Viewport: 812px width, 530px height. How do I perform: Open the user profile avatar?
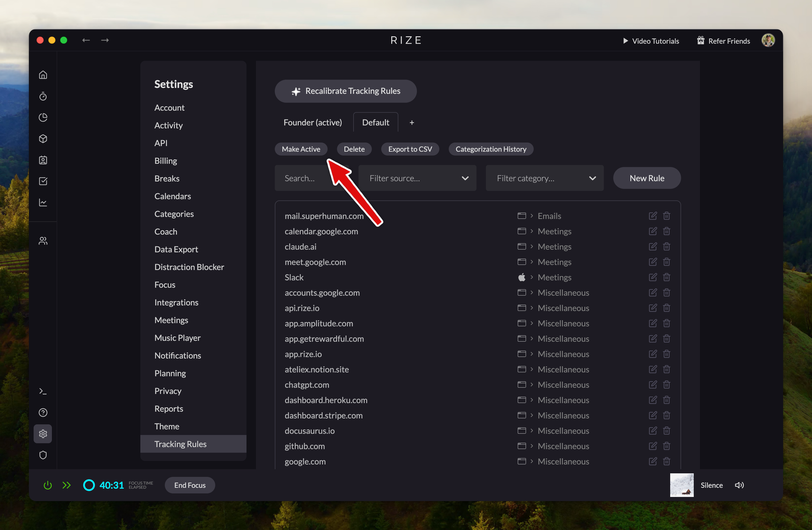pyautogui.click(x=768, y=41)
